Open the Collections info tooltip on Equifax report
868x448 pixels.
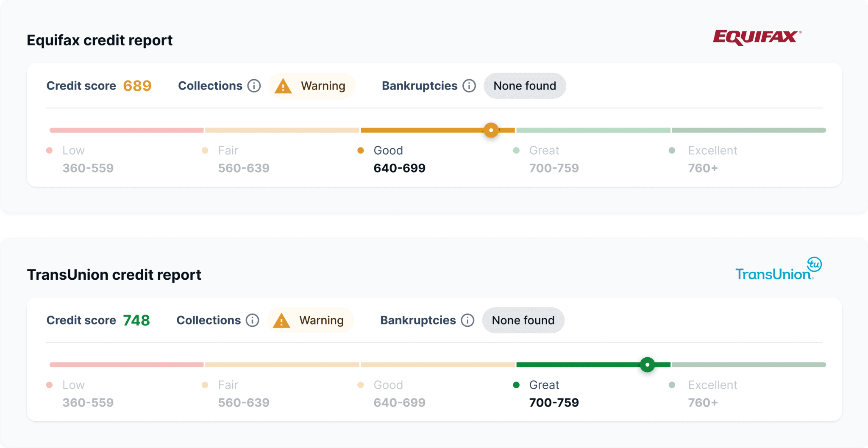254,86
